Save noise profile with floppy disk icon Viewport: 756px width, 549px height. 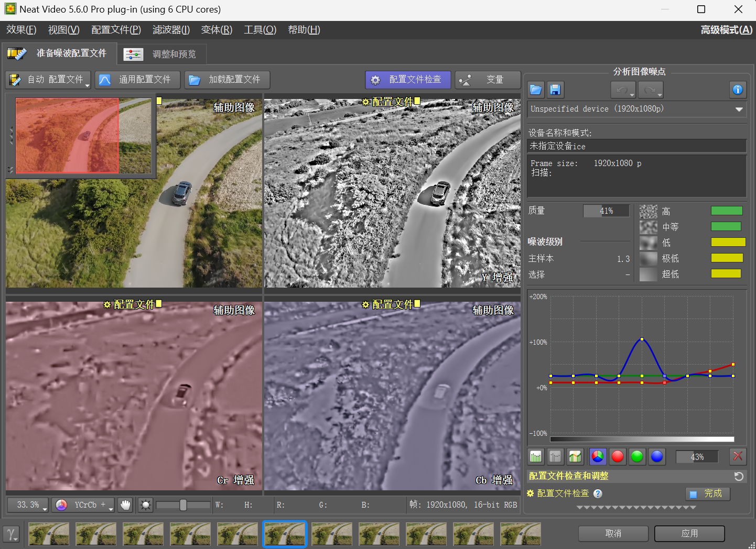(x=555, y=90)
